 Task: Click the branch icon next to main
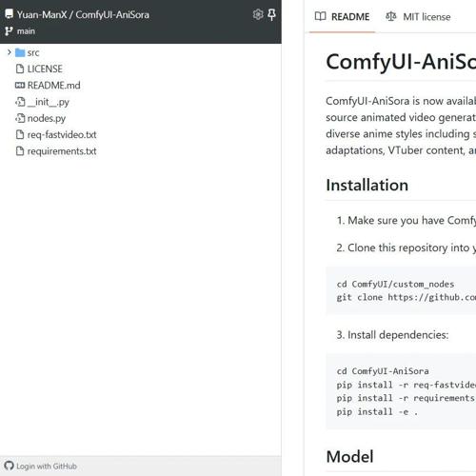point(9,31)
